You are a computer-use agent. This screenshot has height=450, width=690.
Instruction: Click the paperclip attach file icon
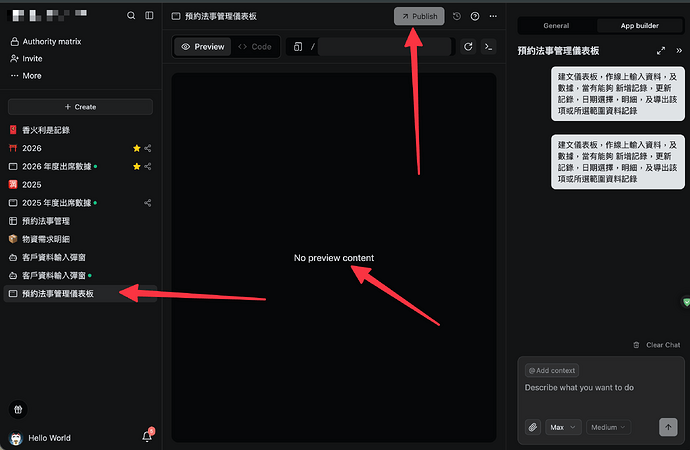(x=533, y=427)
